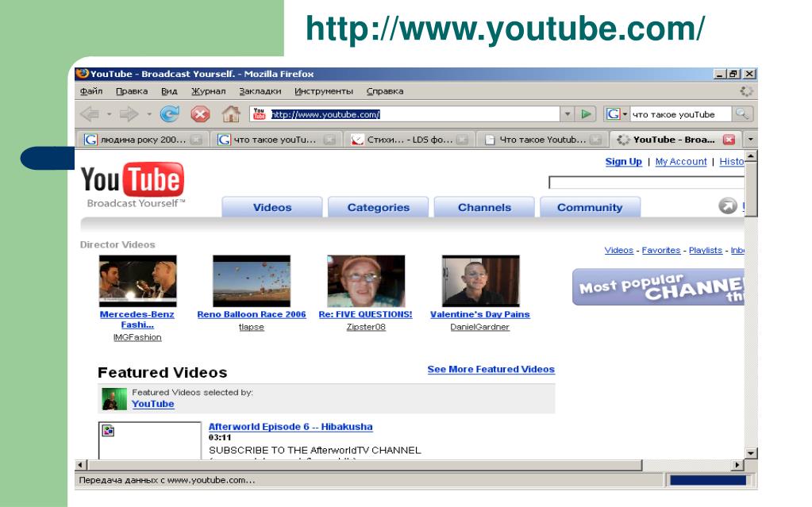Viewport: 812px width, 507px height.
Task: Switch to the что такое youTu... tab
Action: pos(275,140)
